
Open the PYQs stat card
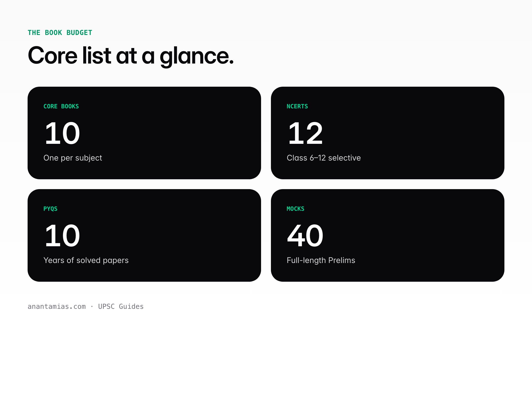point(144,235)
